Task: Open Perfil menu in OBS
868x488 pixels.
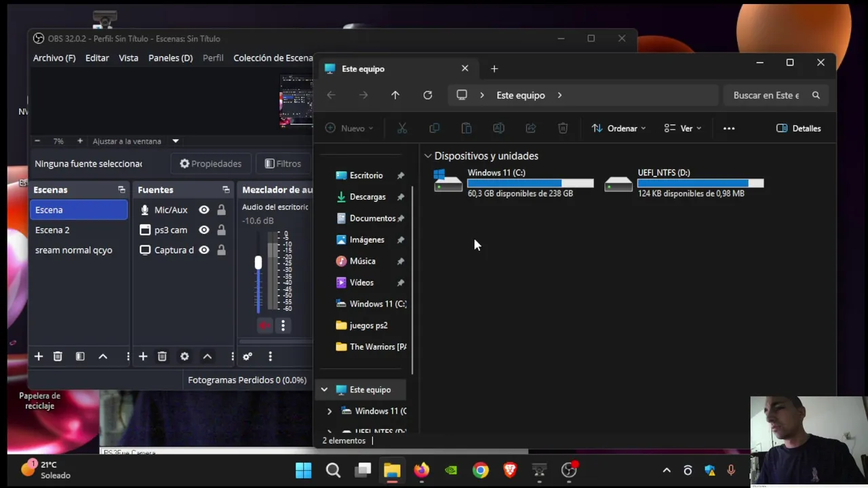Action: 213,58
